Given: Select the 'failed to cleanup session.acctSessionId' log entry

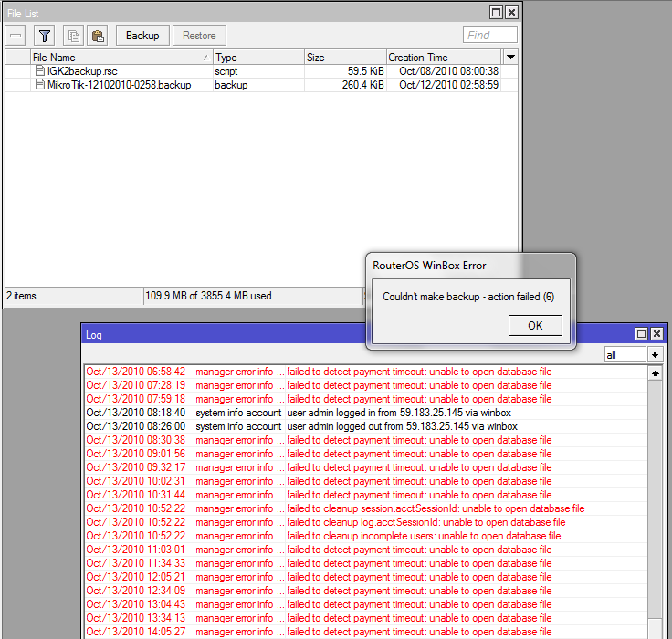Looking at the screenshot, I should pos(365,508).
